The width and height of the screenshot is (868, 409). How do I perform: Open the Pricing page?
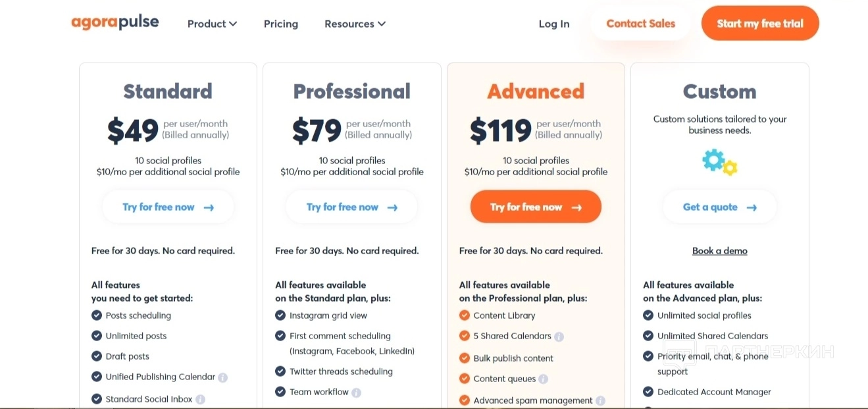point(281,24)
